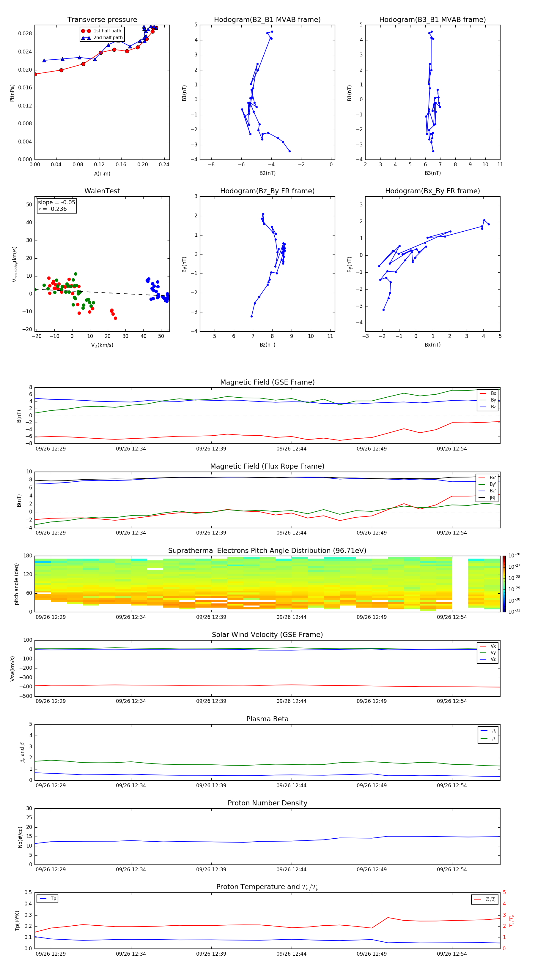The width and height of the screenshot is (535, 980).
Task: Click the 'Vz' entry in the velocity legend
Action: point(488,659)
